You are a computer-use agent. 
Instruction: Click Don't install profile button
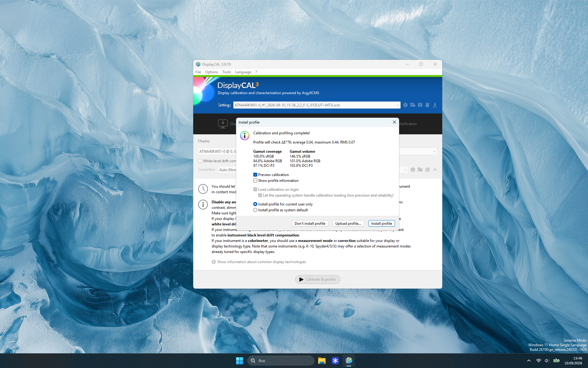pos(310,224)
